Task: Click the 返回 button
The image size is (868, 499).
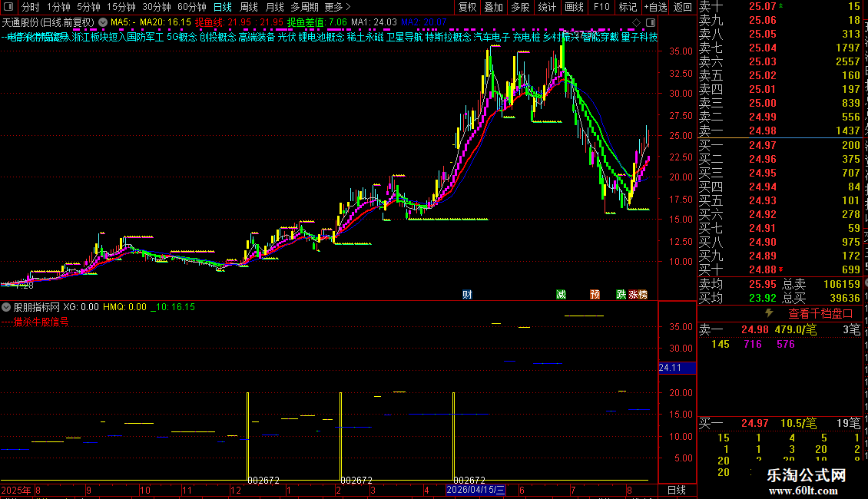Action: [x=683, y=7]
